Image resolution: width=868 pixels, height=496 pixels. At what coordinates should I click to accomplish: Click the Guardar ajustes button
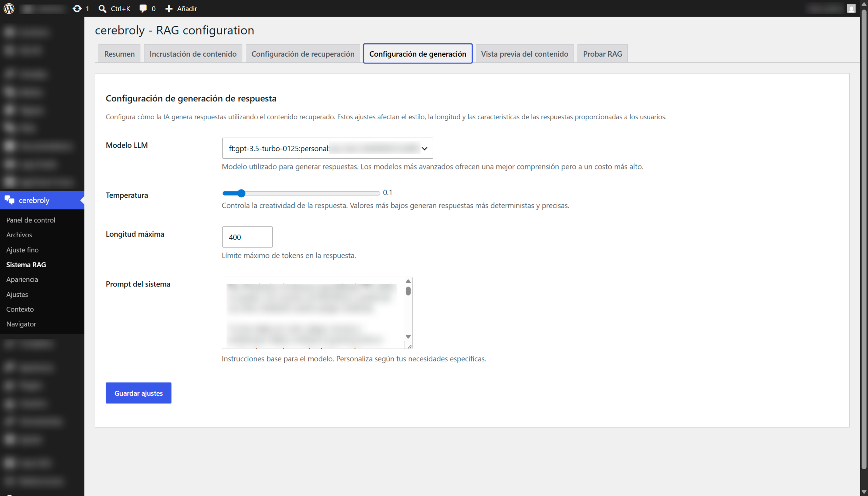point(138,393)
